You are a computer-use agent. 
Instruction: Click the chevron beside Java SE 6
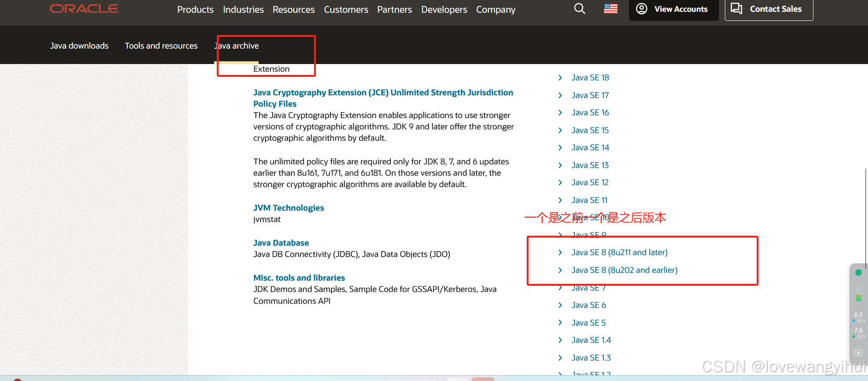click(560, 305)
